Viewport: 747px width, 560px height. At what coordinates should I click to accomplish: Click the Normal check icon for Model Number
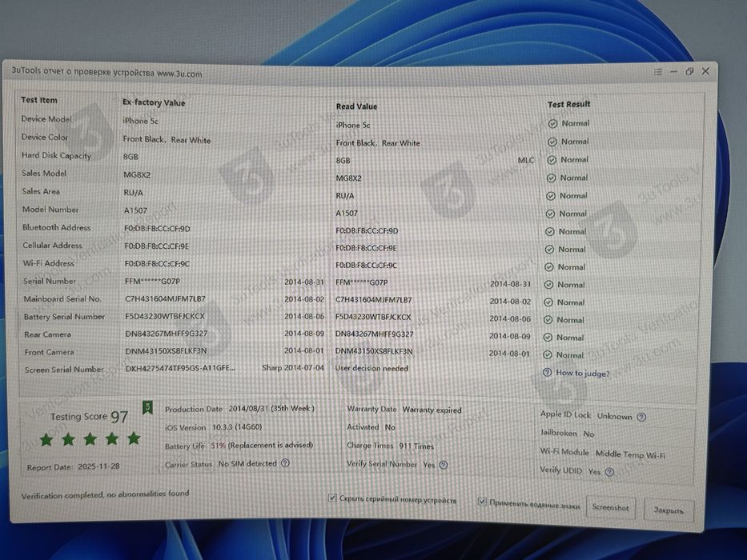(x=550, y=214)
